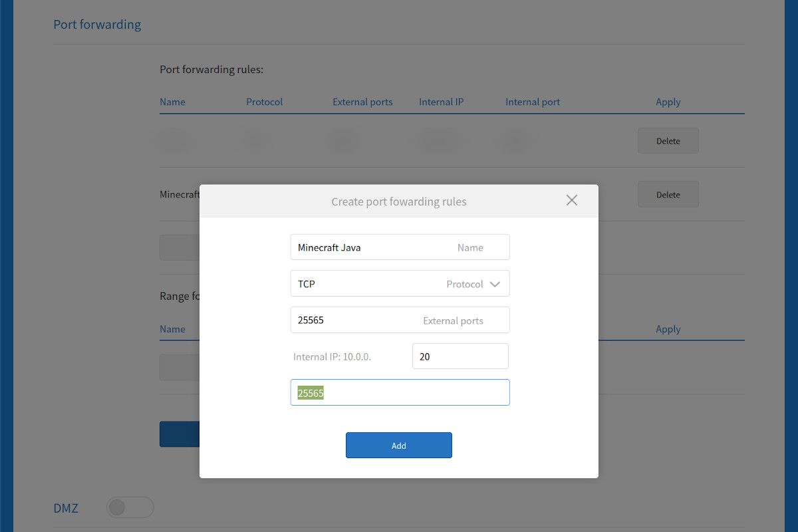Click the dialog title Create port fowarding rules
Screen dimensions: 798x532
(x=399, y=201)
